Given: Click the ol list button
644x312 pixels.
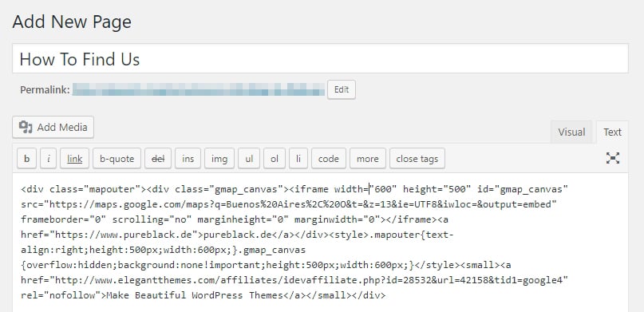Looking at the screenshot, I should click(275, 159).
